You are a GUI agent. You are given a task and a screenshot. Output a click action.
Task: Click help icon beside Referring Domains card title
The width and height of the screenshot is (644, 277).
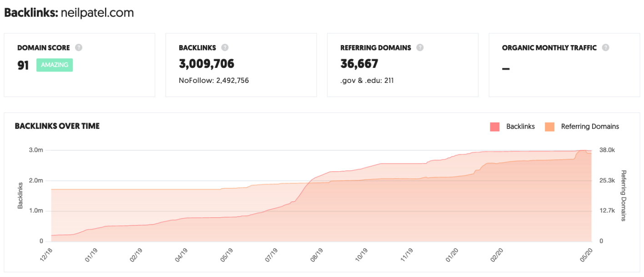point(420,47)
